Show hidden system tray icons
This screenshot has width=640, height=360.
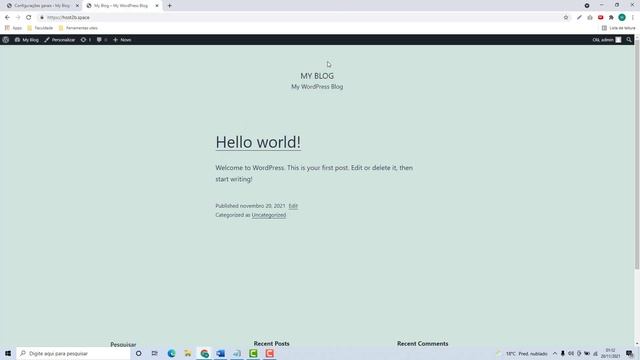tap(555, 353)
